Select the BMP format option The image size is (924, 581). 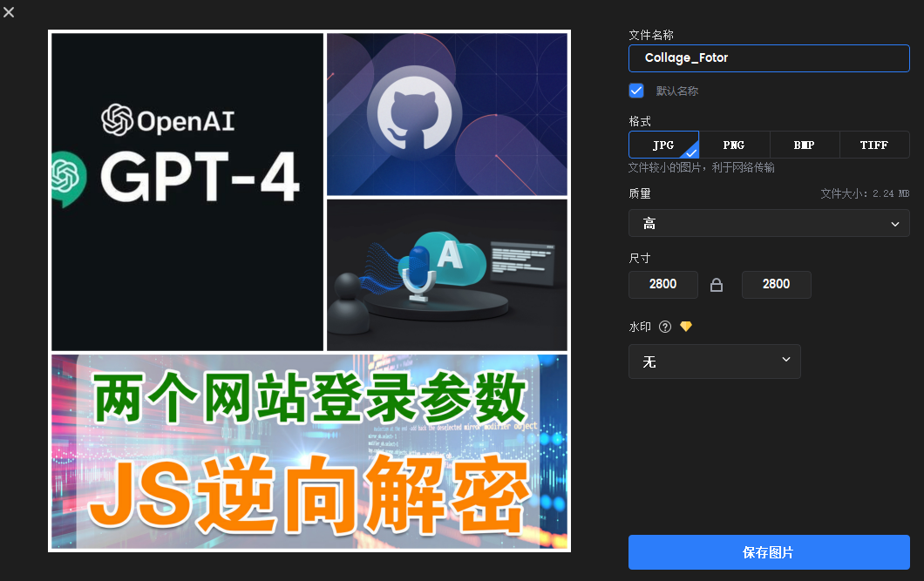point(804,145)
